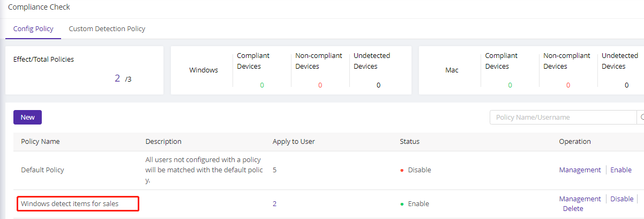Click the Mac Non-compliant Devices count
Screen dimensions: 644x219
[x=568, y=85]
